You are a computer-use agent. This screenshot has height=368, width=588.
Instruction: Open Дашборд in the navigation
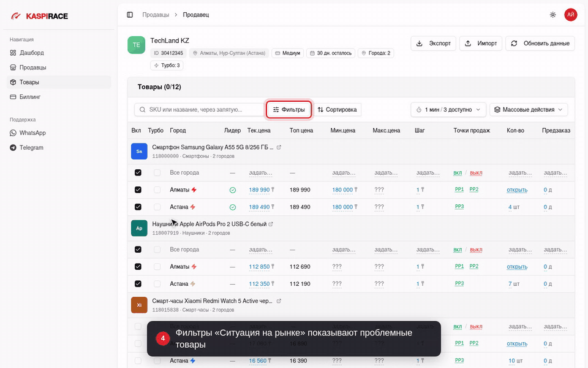59,53
